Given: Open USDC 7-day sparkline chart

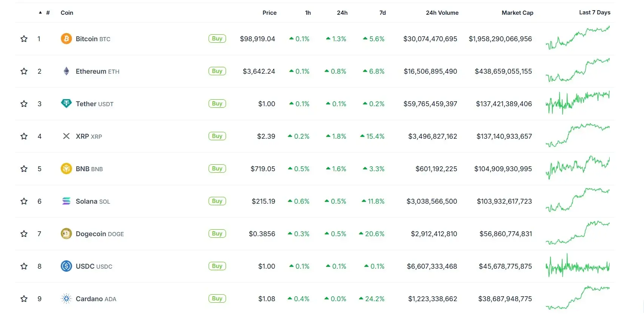Looking at the screenshot, I should 578,265.
